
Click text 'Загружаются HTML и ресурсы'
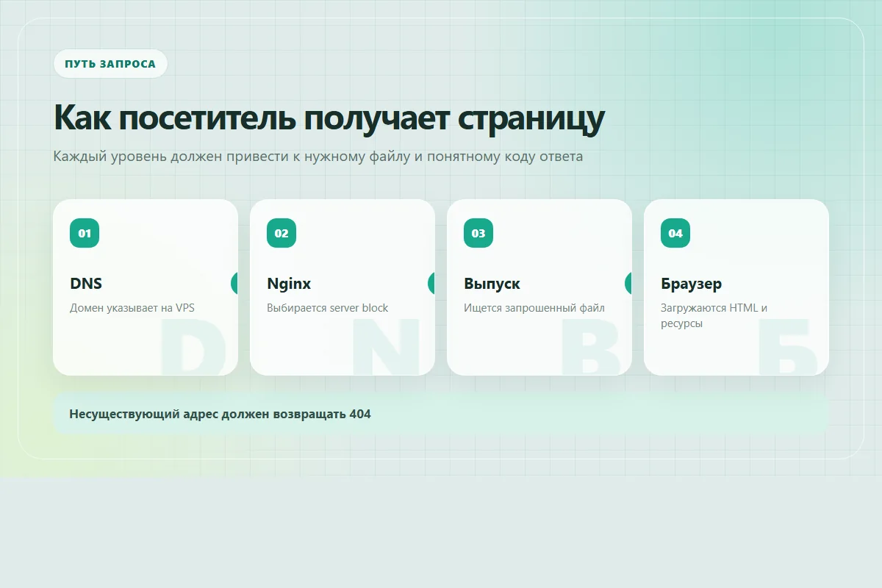coord(714,315)
